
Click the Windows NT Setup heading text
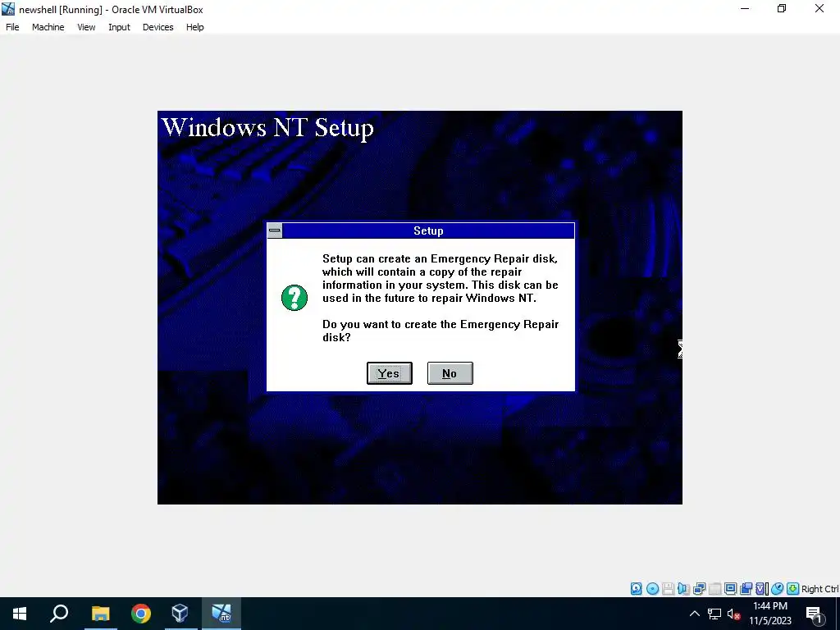point(267,128)
